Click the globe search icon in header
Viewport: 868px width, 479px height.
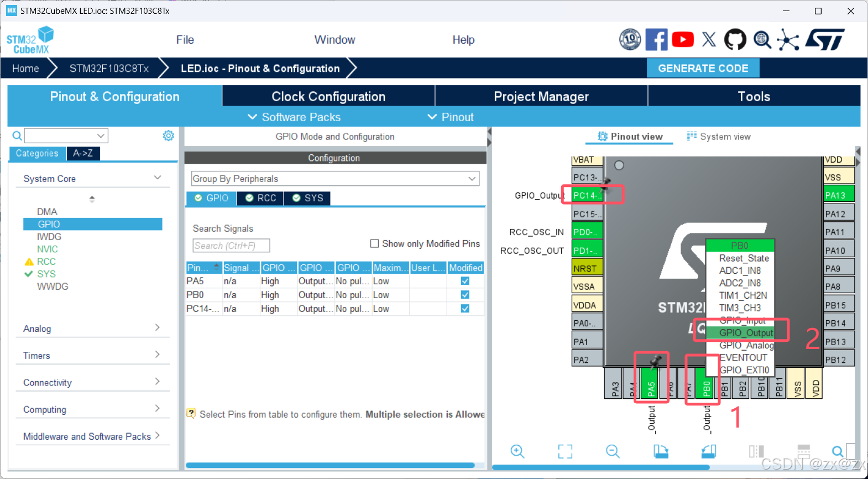tap(762, 39)
